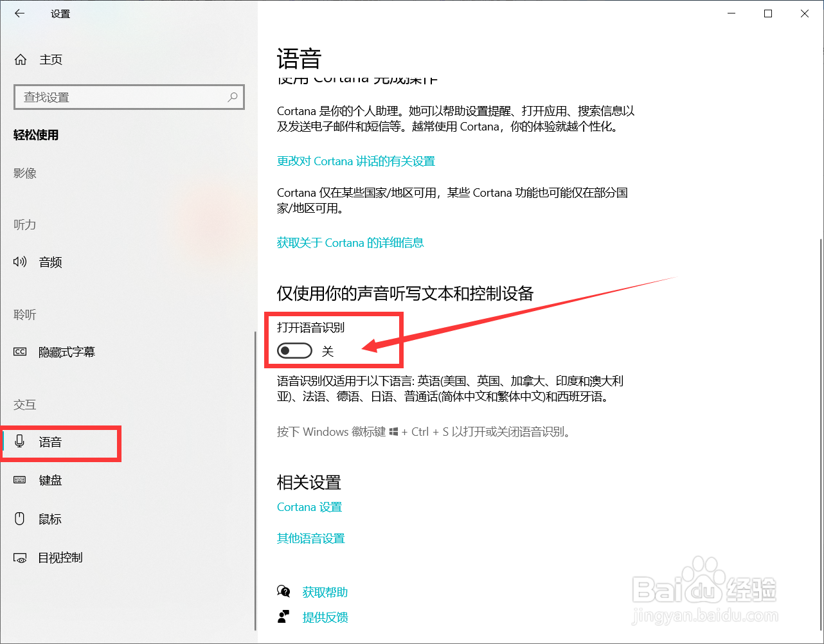Click the 仅使用你的声音听写文本和控制设备 heading
Image resolution: width=824 pixels, height=644 pixels.
click(x=406, y=294)
